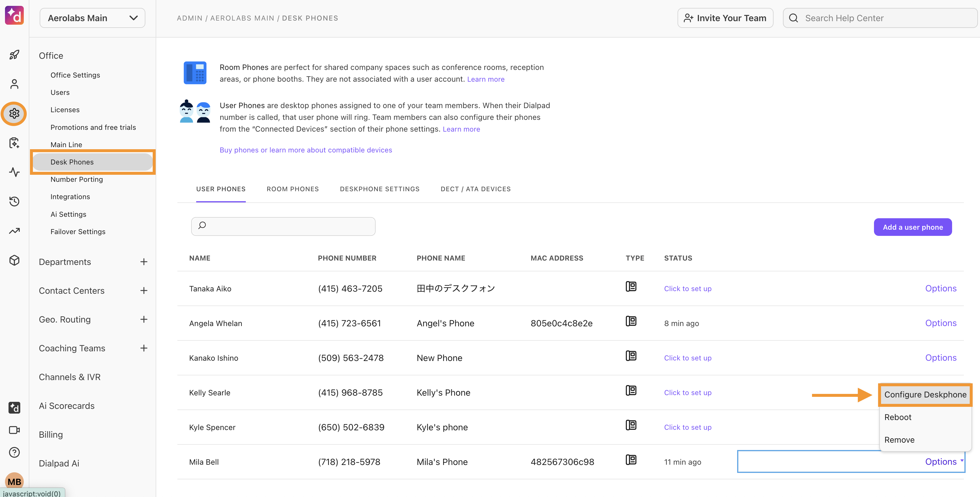Image resolution: width=980 pixels, height=497 pixels.
Task: Click the MB user avatar
Action: pos(14,481)
